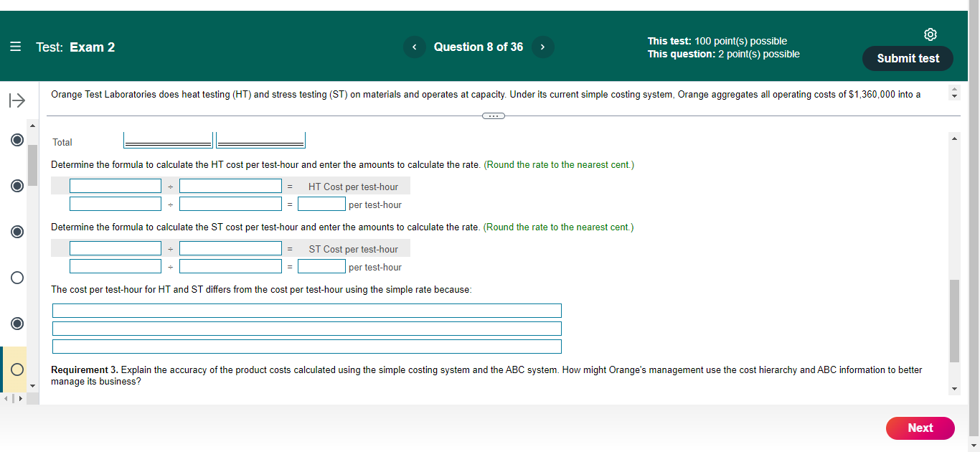980x452 pixels.
Task: Click the next question chevron arrow
Action: pos(543,47)
